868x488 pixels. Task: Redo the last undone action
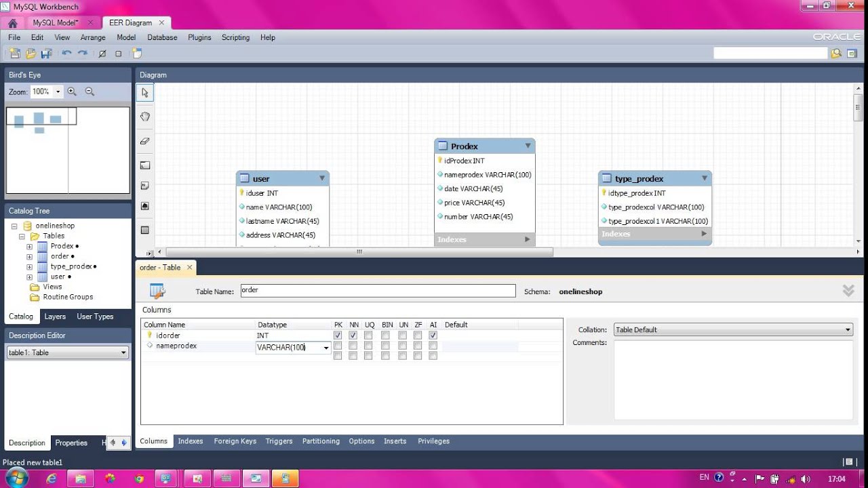[83, 53]
